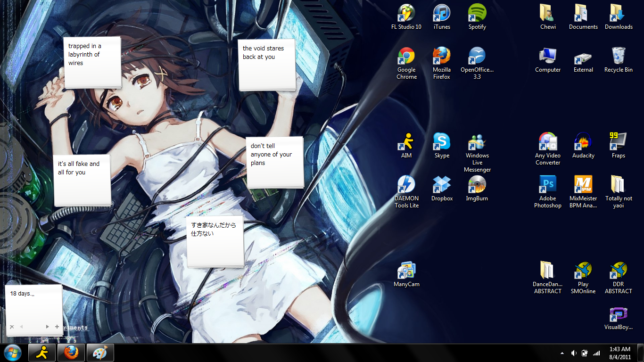The height and width of the screenshot is (362, 644).
Task: Launch AIM from the desktop icon
Action: point(406,146)
